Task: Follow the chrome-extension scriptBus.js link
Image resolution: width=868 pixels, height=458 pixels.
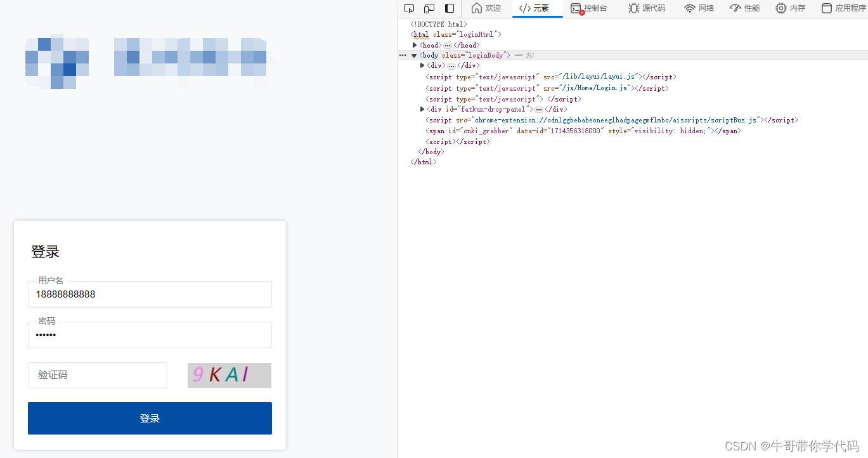Action: (616, 120)
